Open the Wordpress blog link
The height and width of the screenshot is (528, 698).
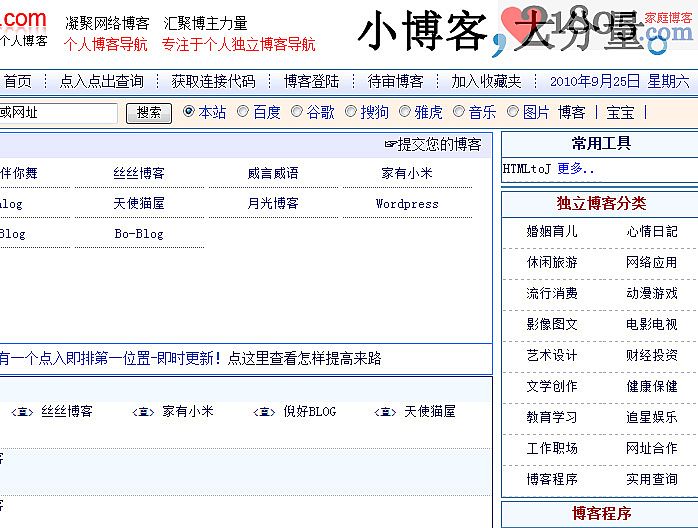point(407,203)
